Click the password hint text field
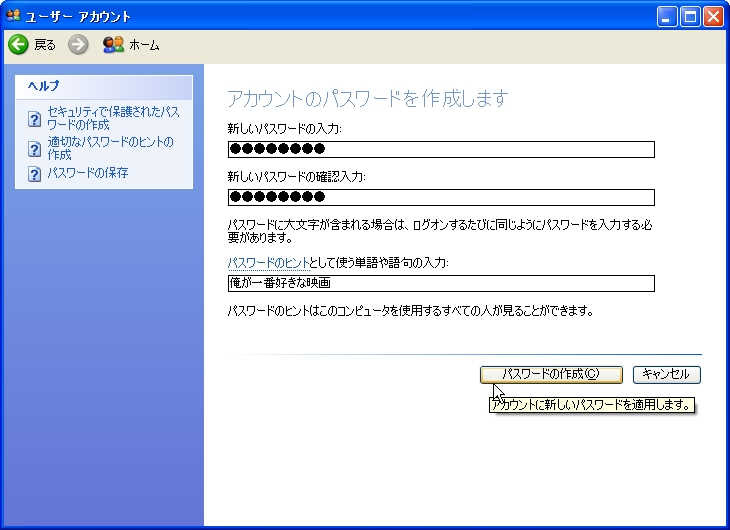 [441, 283]
